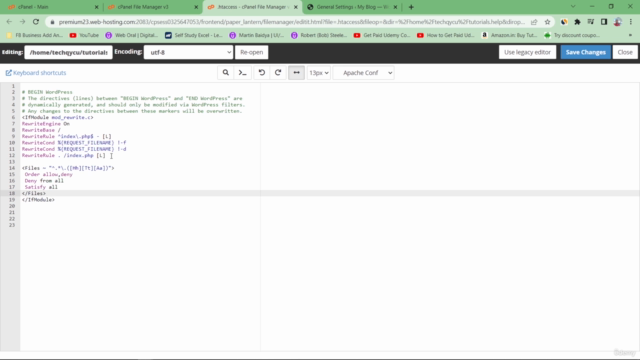Click the "Satisfy all" line

[41, 187]
